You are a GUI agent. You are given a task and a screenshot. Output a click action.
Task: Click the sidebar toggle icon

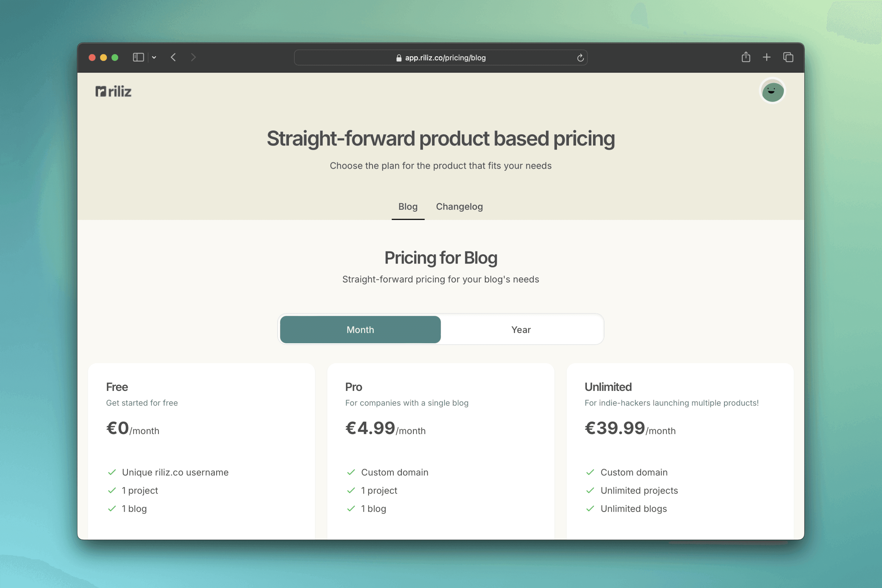[x=138, y=58]
